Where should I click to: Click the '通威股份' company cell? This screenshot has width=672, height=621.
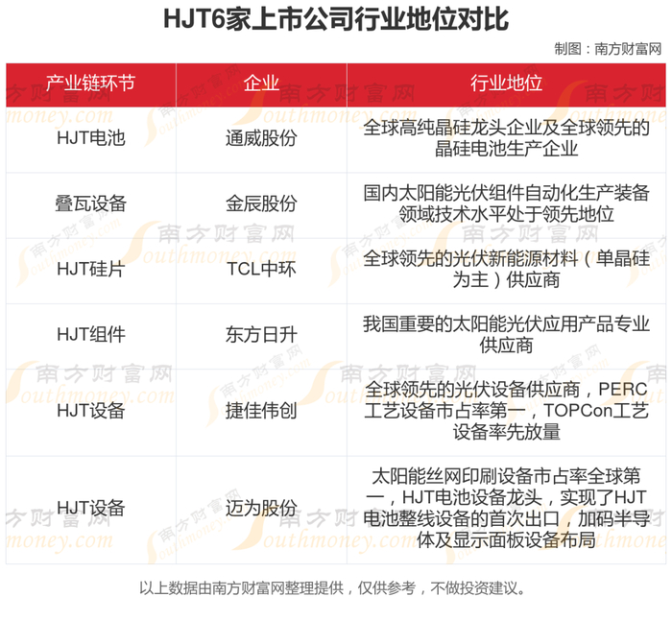[x=261, y=138]
